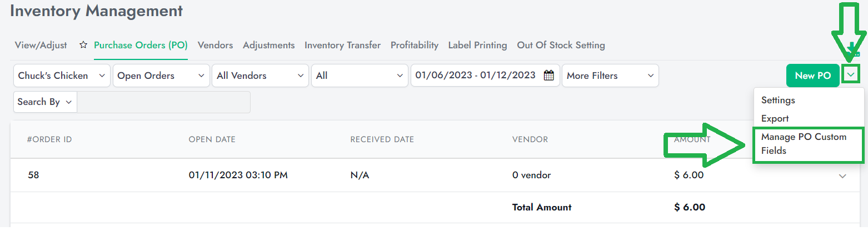Open the Open Orders status dropdown
Screen dimensions: 868x236
161,76
